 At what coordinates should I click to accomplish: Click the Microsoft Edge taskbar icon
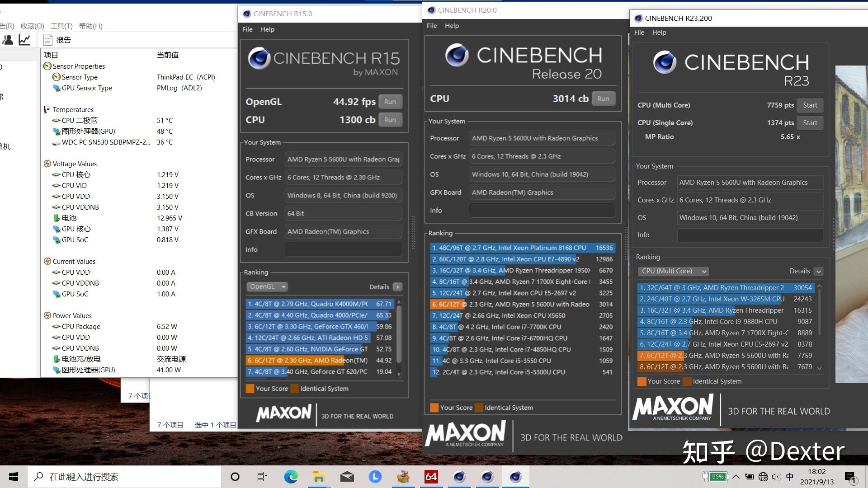click(x=291, y=477)
